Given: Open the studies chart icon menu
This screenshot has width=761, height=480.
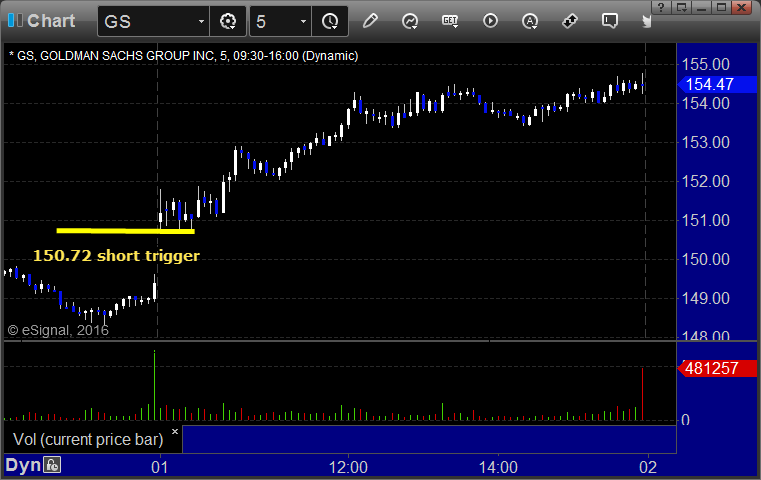Looking at the screenshot, I should click(410, 21).
